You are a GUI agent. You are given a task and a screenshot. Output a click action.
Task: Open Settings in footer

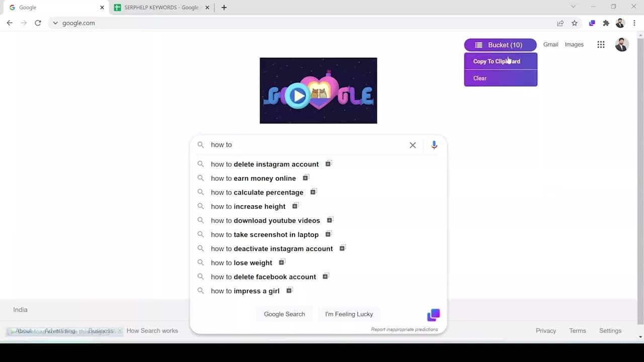pos(610,331)
